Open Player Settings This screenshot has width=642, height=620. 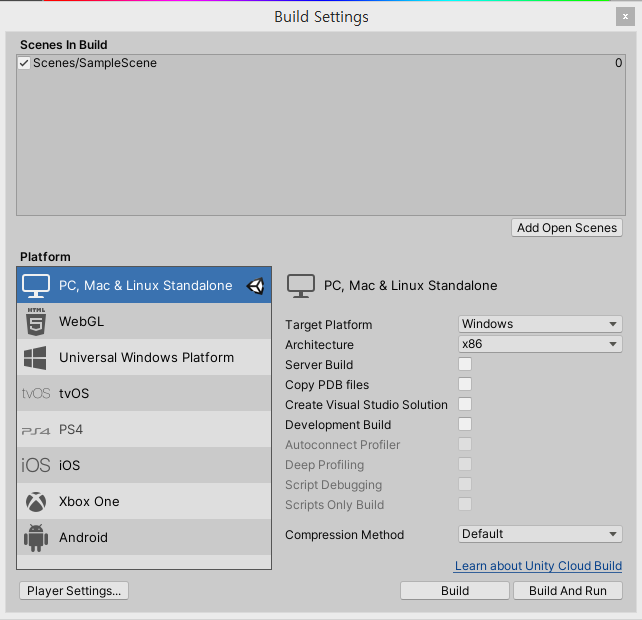74,591
